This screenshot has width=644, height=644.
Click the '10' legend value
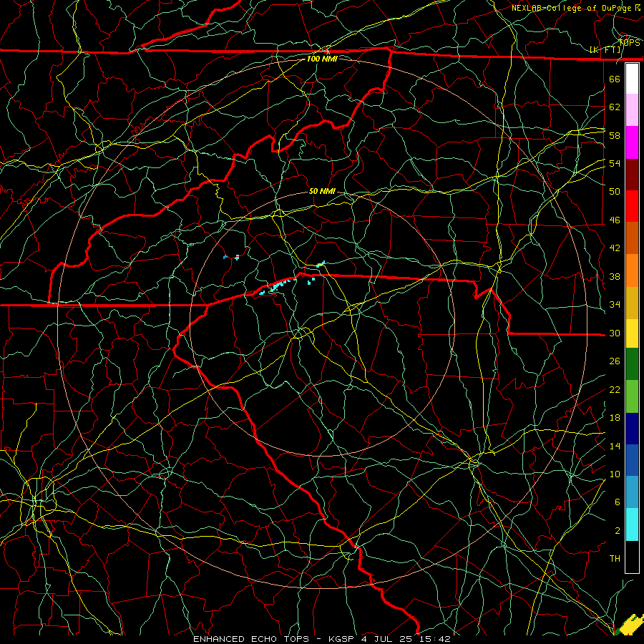(x=615, y=474)
